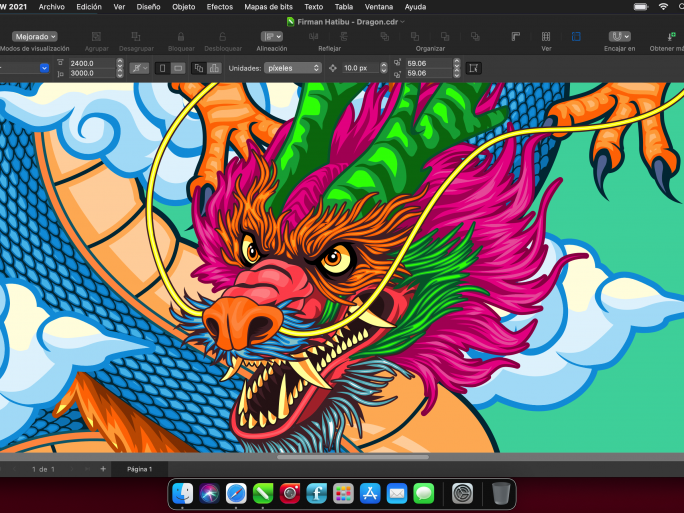
Task: Open the Unidades píxeles dropdown
Action: coord(293,68)
